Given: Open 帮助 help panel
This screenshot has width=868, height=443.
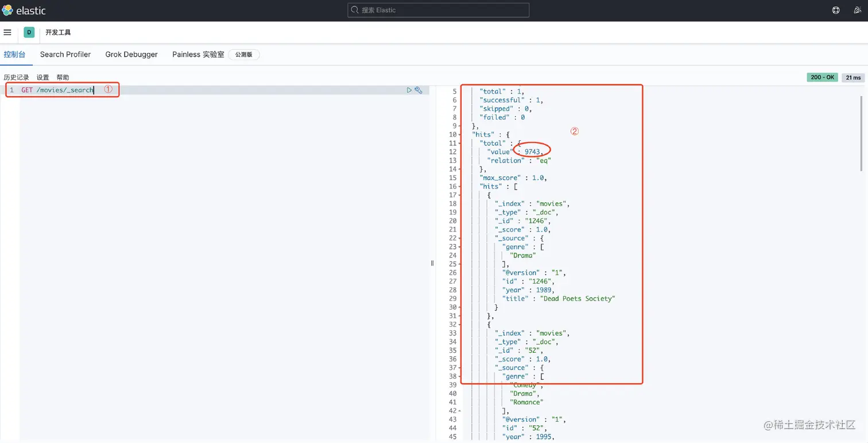Looking at the screenshot, I should (x=63, y=78).
